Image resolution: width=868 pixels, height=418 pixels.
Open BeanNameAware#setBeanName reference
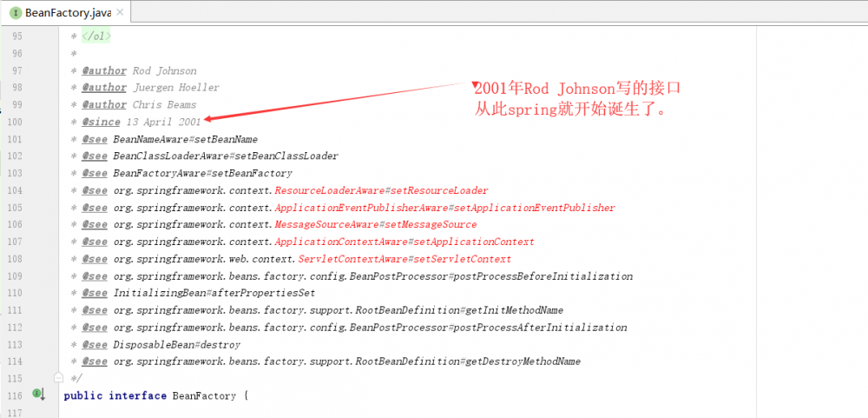coord(186,139)
